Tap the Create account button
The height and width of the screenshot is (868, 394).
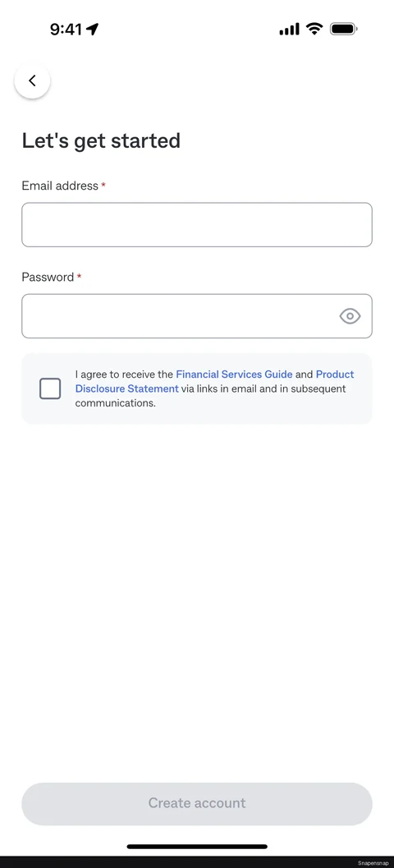pyautogui.click(x=197, y=803)
